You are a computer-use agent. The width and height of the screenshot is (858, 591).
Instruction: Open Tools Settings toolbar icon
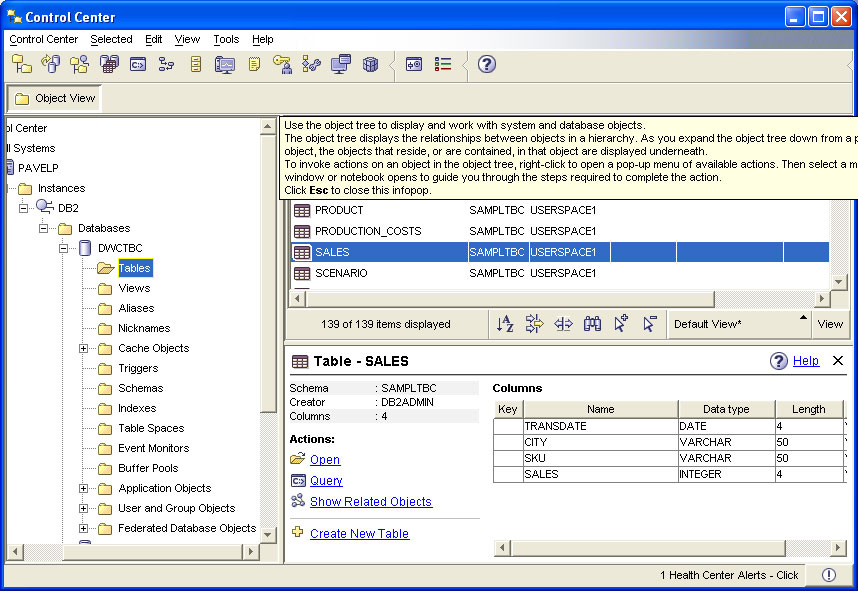tap(414, 65)
